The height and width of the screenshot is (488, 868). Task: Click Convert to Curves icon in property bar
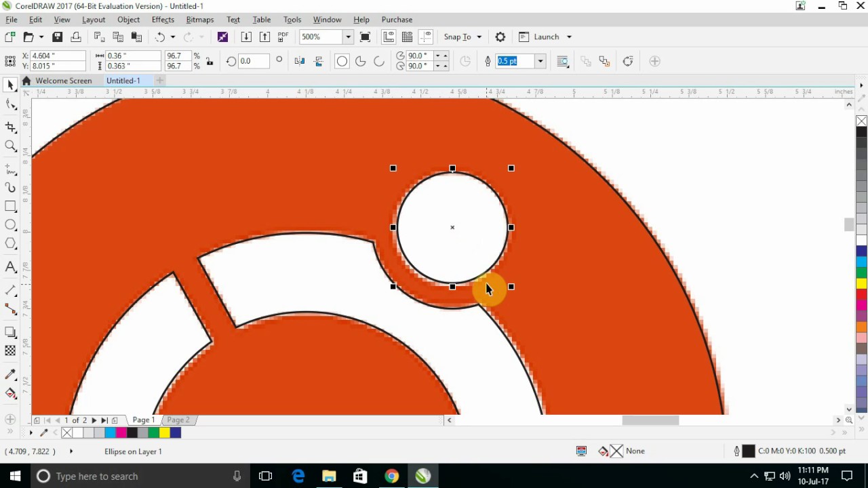pos(628,61)
